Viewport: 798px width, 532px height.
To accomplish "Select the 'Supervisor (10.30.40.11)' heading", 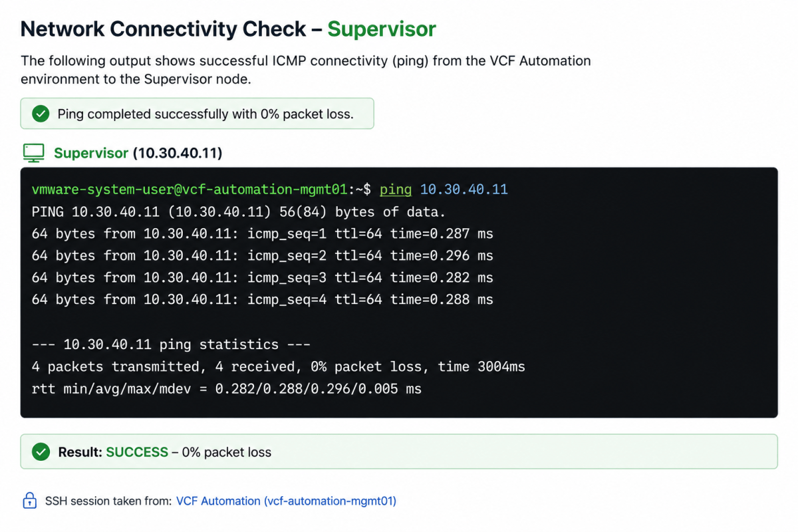I will 138,153.
